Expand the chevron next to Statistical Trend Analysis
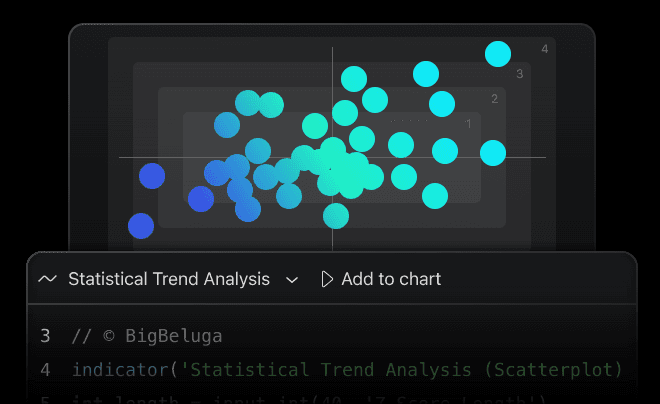The image size is (660, 404). [292, 280]
